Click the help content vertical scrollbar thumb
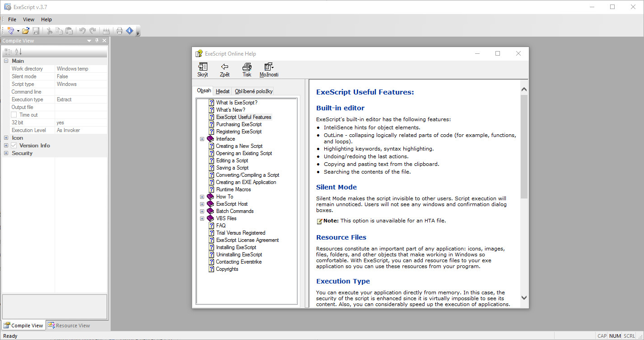Screen dimensions: 644x340 coord(524,147)
